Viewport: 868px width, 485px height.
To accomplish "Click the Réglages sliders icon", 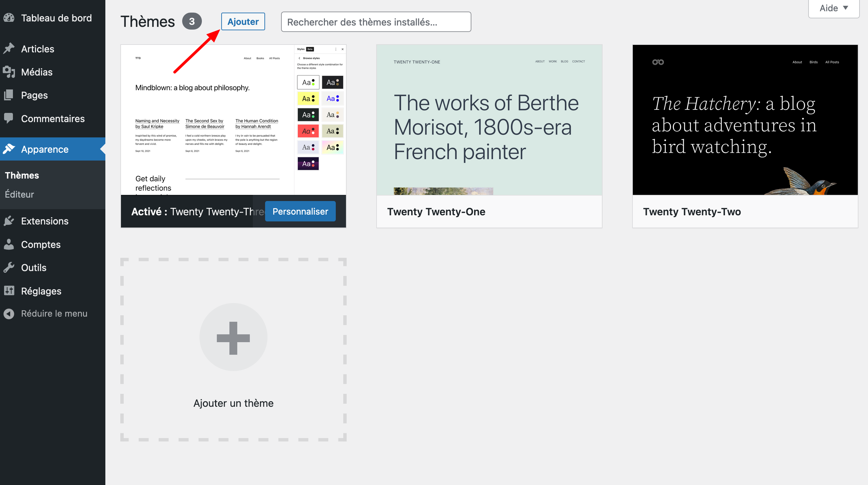I will click(x=9, y=291).
